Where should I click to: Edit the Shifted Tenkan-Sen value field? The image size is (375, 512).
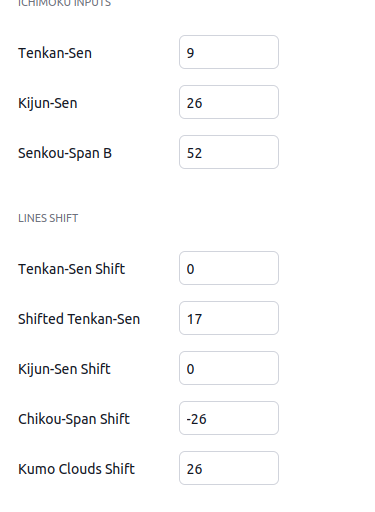[x=229, y=318]
